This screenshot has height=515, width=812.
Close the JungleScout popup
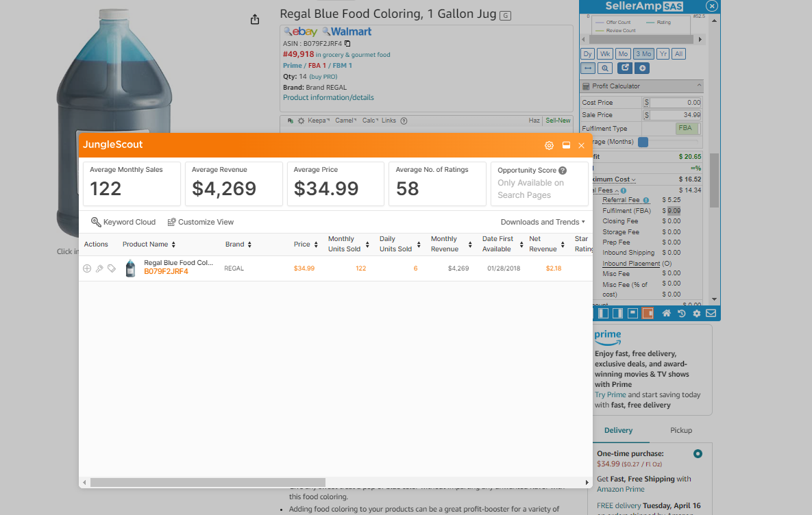tap(582, 145)
